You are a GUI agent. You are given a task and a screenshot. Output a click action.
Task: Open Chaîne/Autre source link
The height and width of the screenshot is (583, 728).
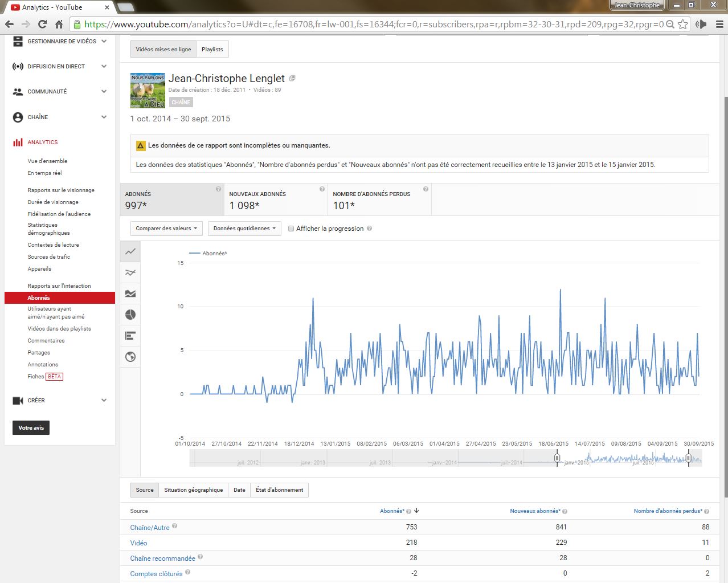pos(150,528)
